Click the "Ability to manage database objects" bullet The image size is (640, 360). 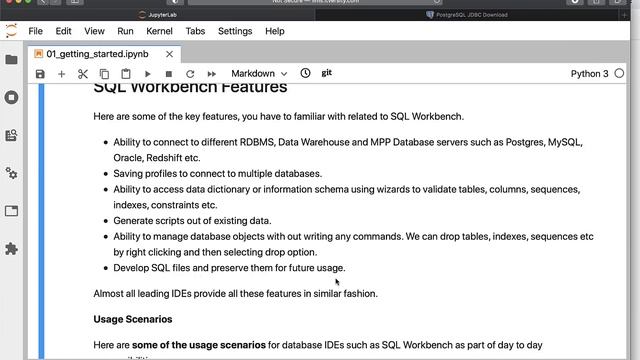coord(353,244)
